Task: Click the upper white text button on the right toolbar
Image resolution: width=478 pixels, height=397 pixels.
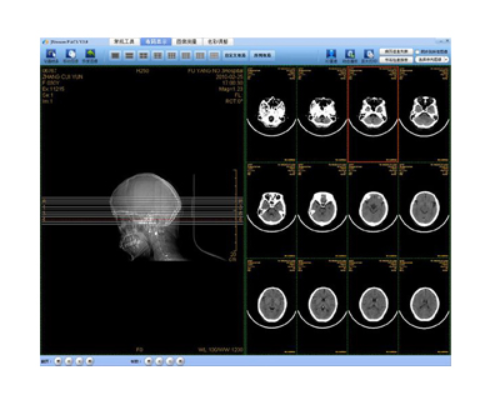Action: pos(396,52)
